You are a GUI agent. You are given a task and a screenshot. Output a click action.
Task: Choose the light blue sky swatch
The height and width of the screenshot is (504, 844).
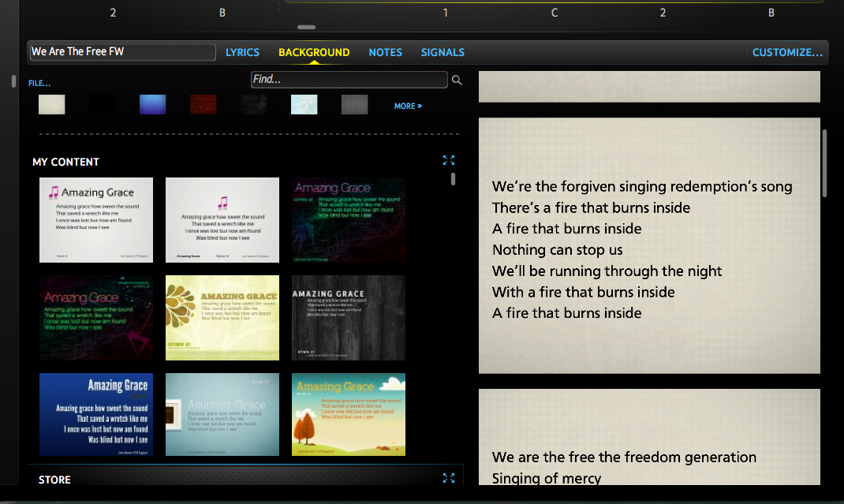[304, 104]
